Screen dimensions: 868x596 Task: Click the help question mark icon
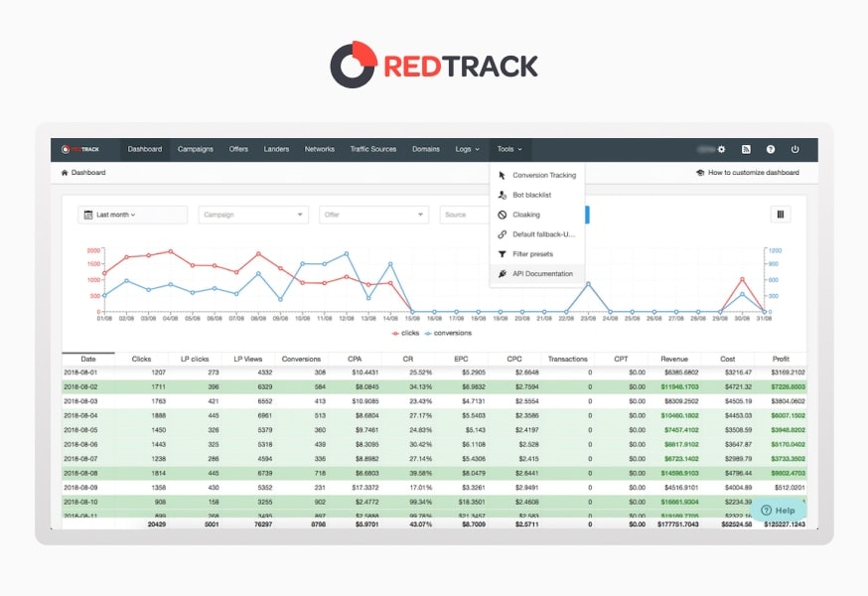click(x=771, y=149)
